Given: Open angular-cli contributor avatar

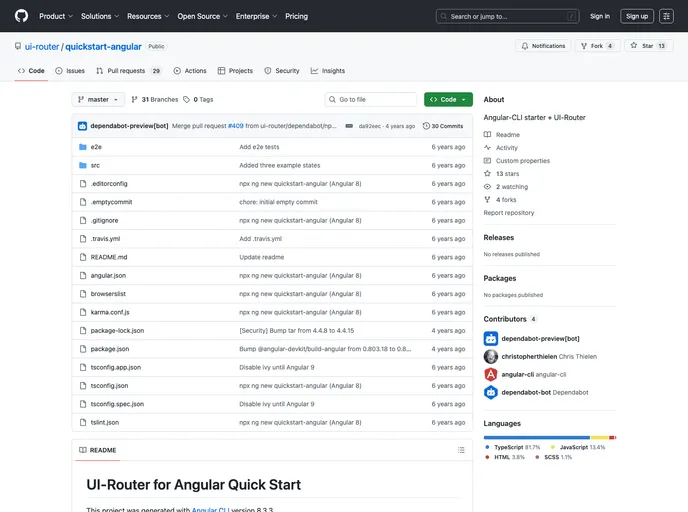Looking at the screenshot, I should coord(491,375).
